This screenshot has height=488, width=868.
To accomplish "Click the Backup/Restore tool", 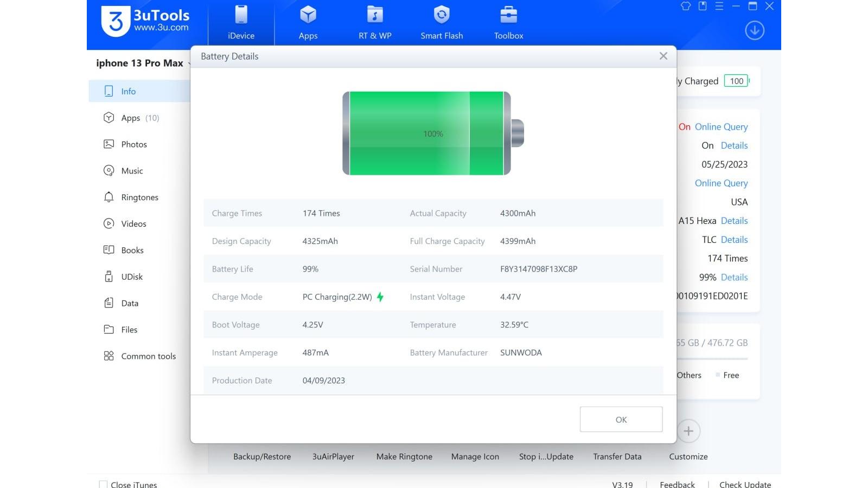I will click(262, 457).
